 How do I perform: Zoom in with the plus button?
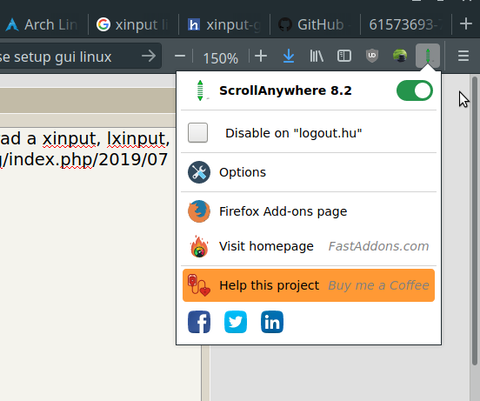(261, 56)
